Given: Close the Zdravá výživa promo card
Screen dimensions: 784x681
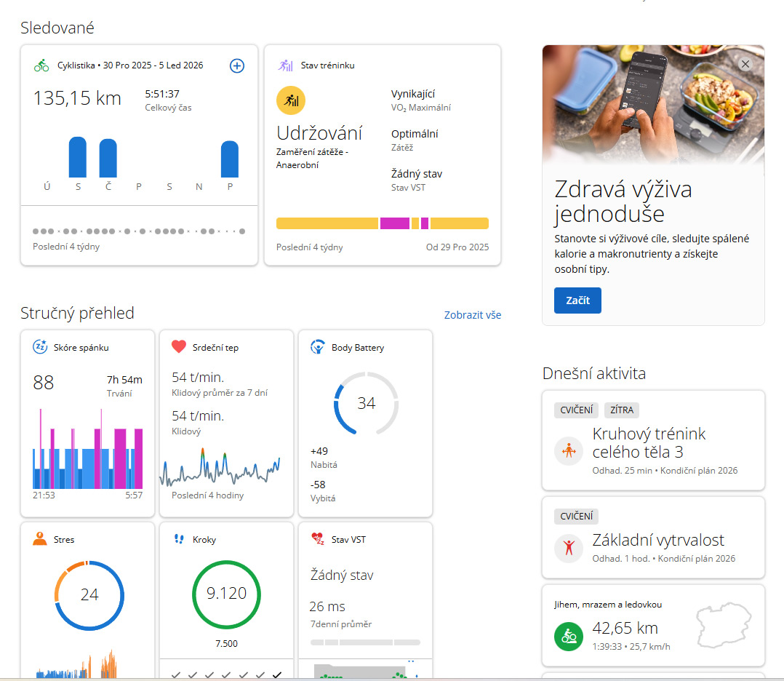Looking at the screenshot, I should [x=745, y=64].
